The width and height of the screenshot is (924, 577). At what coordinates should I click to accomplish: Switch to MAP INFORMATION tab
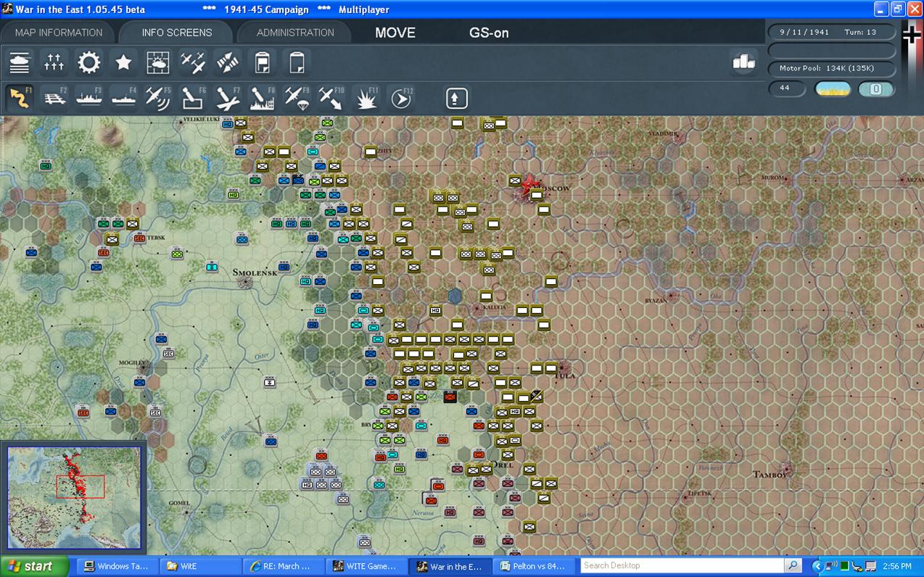59,33
